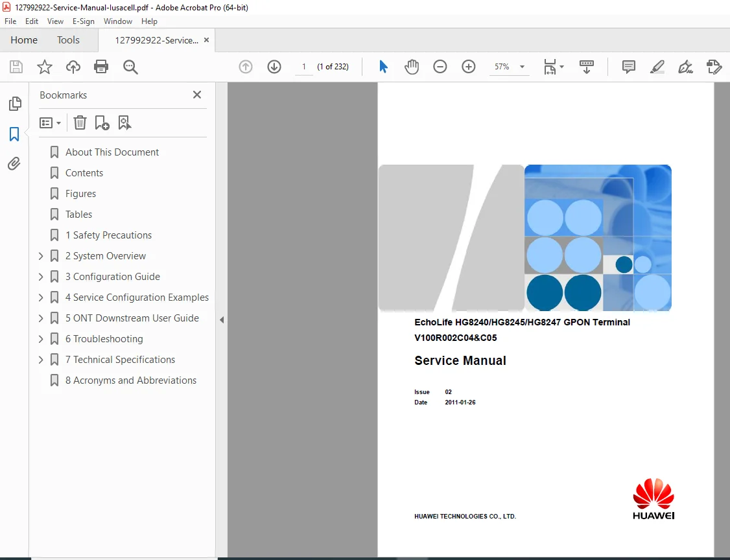The width and height of the screenshot is (730, 560).
Task: Choose the Selection arrow tool
Action: [x=383, y=67]
